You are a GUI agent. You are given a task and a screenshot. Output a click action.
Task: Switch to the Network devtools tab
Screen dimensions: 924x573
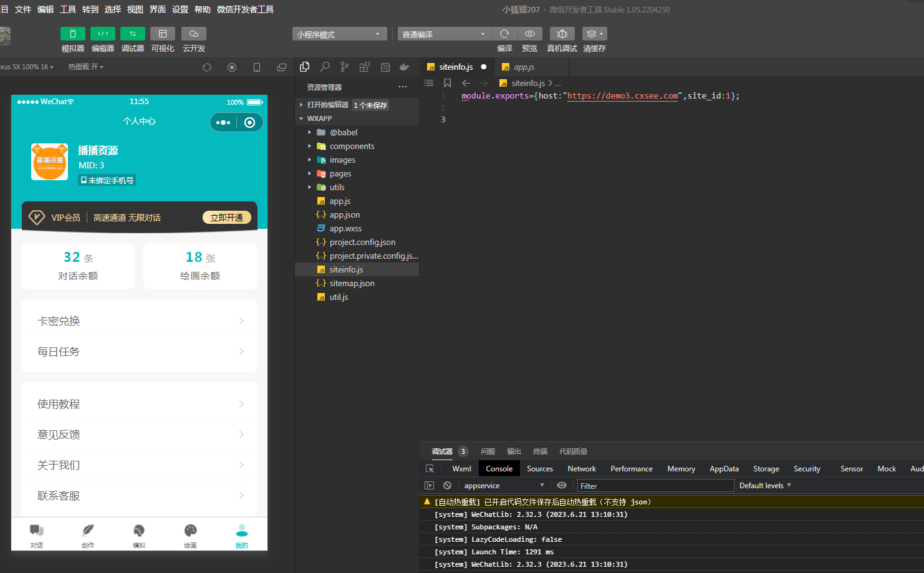coord(582,469)
